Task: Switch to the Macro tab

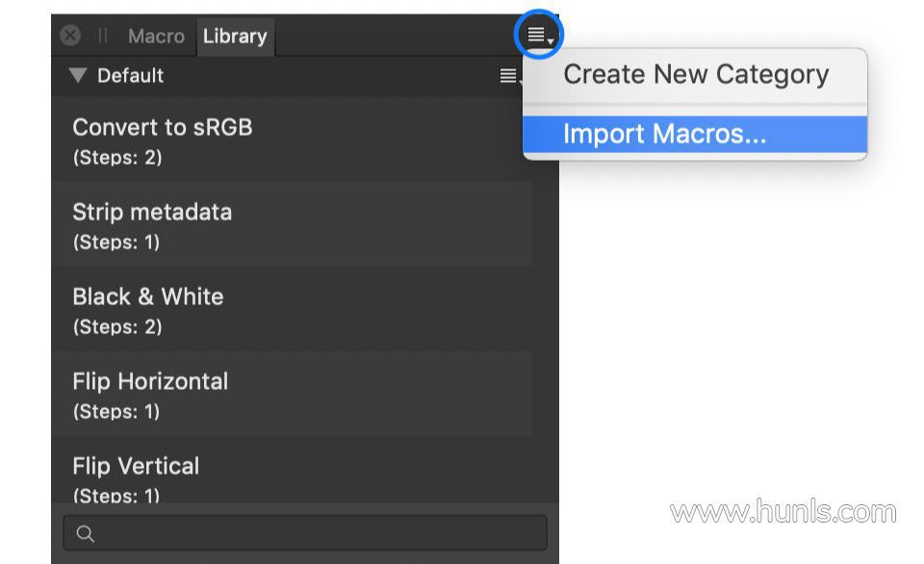Action: point(155,36)
